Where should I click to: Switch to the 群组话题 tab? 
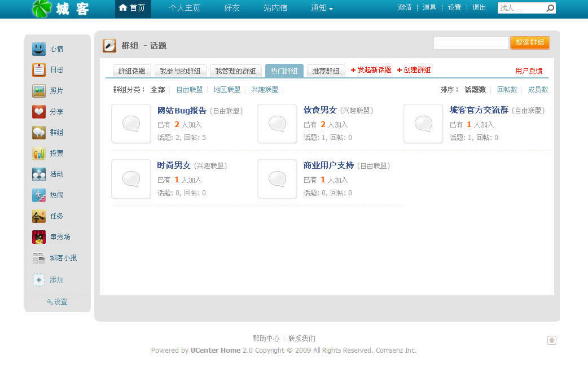click(131, 71)
